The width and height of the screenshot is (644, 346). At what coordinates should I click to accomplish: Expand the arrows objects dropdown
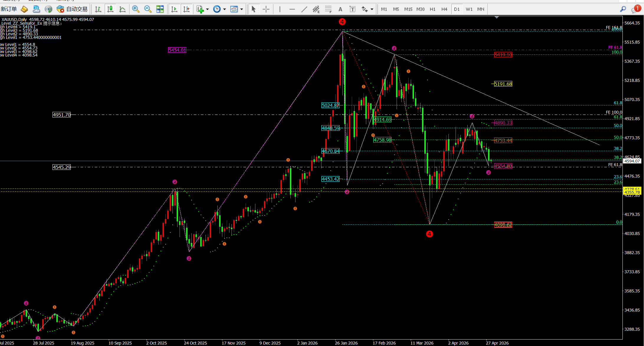click(x=372, y=9)
